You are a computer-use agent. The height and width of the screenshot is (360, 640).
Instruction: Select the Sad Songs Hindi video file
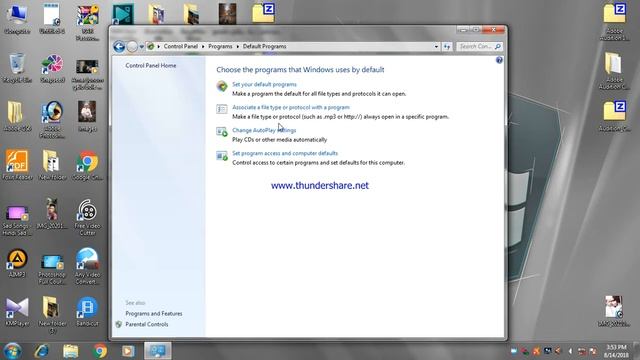pyautogui.click(x=17, y=220)
